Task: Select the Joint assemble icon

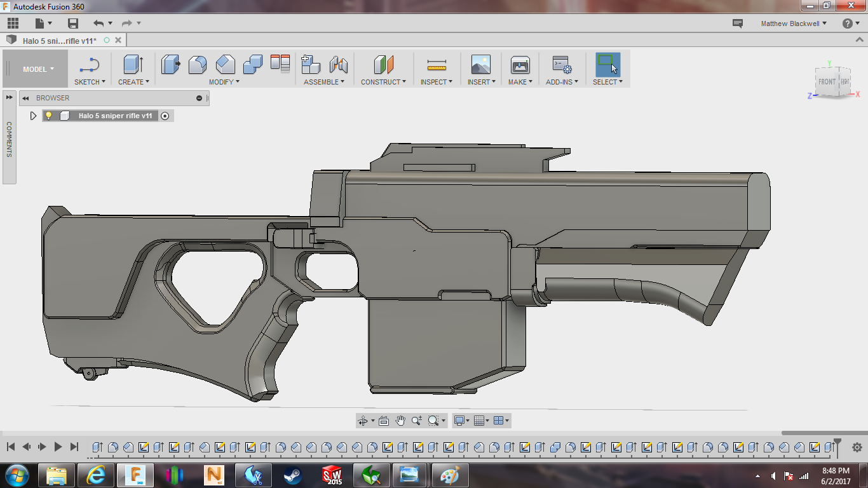Action: coord(339,65)
